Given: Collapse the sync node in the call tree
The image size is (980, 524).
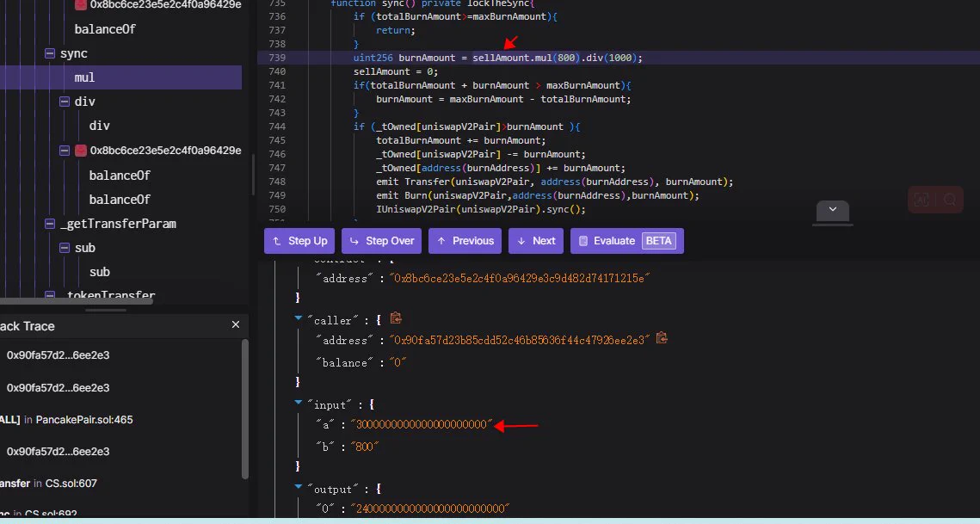Looking at the screenshot, I should click(x=50, y=53).
